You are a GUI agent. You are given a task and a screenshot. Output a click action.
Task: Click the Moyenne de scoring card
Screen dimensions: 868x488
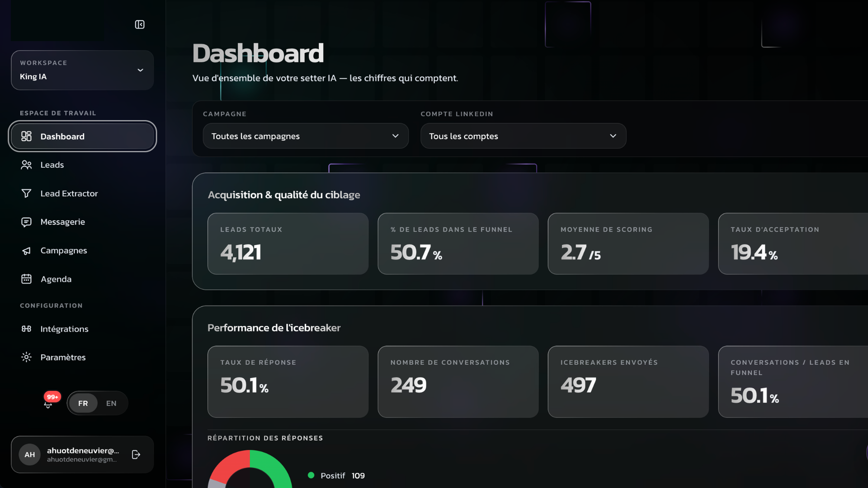[x=628, y=244]
